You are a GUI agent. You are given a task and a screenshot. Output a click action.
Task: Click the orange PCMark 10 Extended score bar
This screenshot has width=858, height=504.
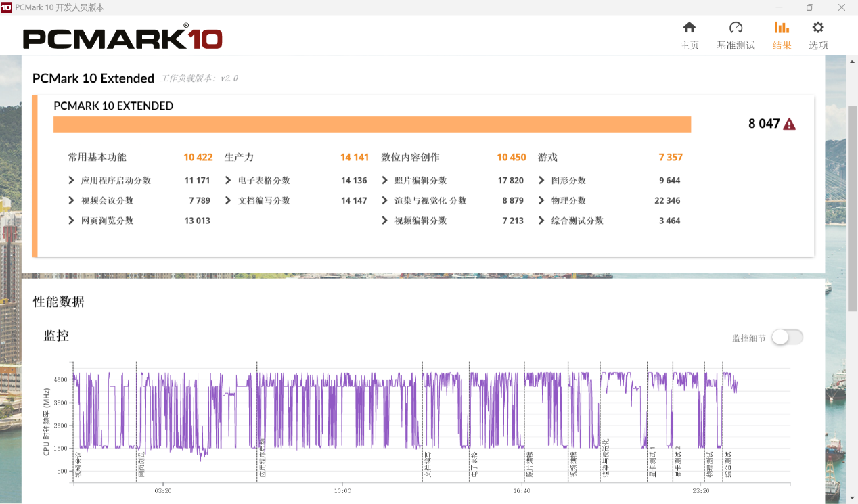tap(372, 124)
